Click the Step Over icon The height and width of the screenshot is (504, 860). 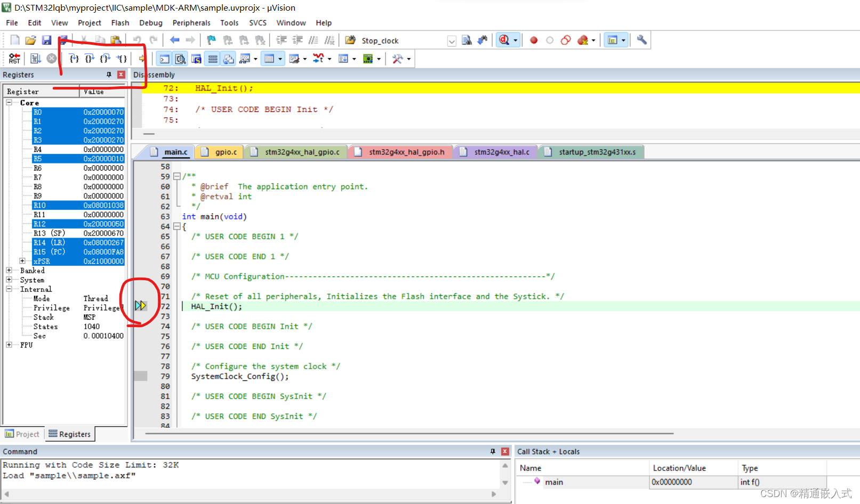90,59
